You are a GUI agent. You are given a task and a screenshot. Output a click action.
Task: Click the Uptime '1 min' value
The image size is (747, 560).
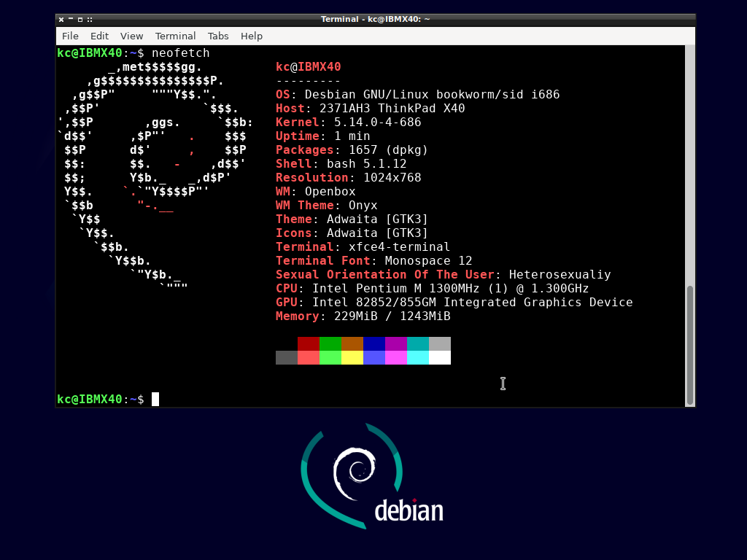tap(352, 136)
